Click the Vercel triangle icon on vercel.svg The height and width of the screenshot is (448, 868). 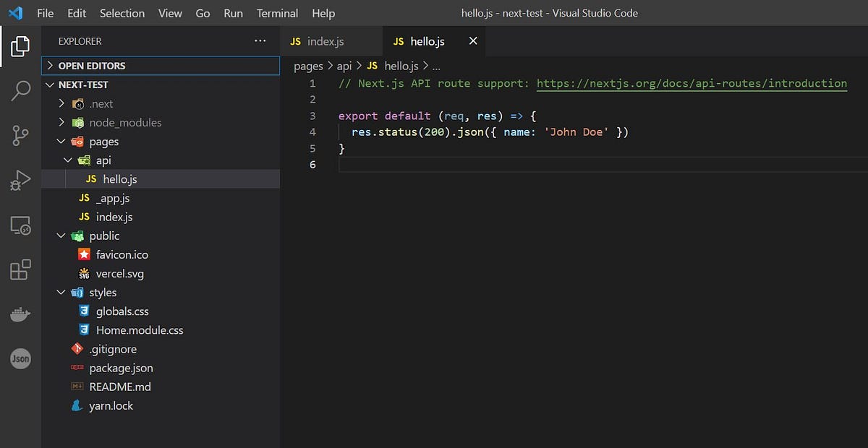tap(85, 273)
